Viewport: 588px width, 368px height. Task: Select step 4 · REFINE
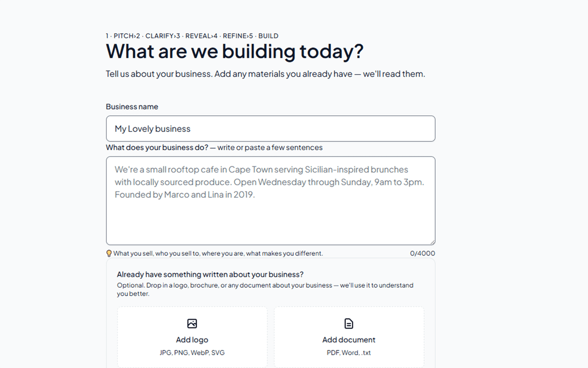(230, 36)
